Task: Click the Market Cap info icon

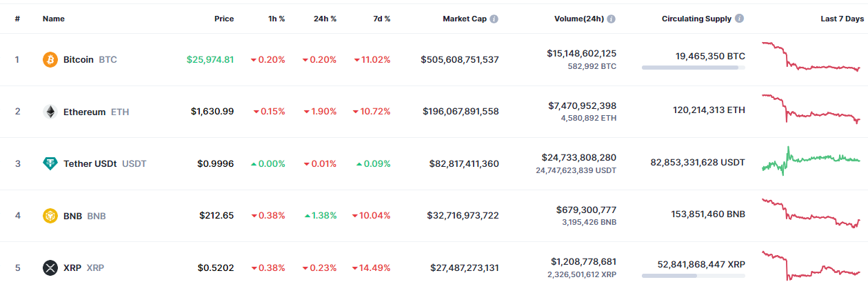Action: pyautogui.click(x=494, y=19)
